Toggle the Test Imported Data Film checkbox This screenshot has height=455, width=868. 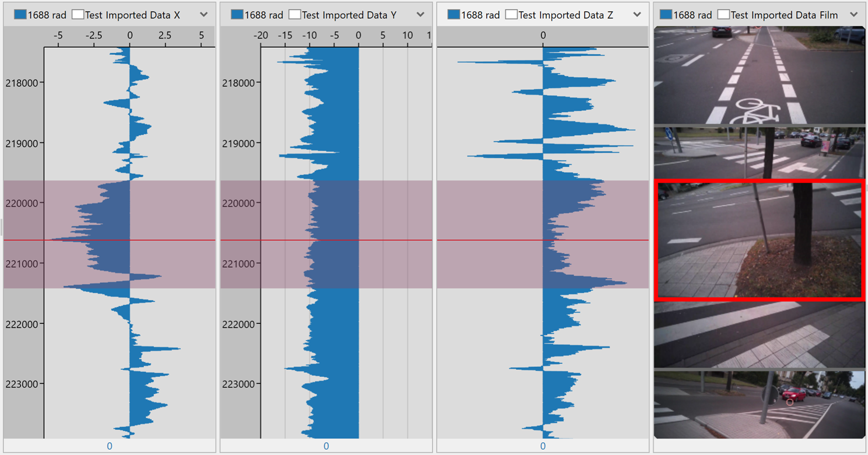[723, 15]
